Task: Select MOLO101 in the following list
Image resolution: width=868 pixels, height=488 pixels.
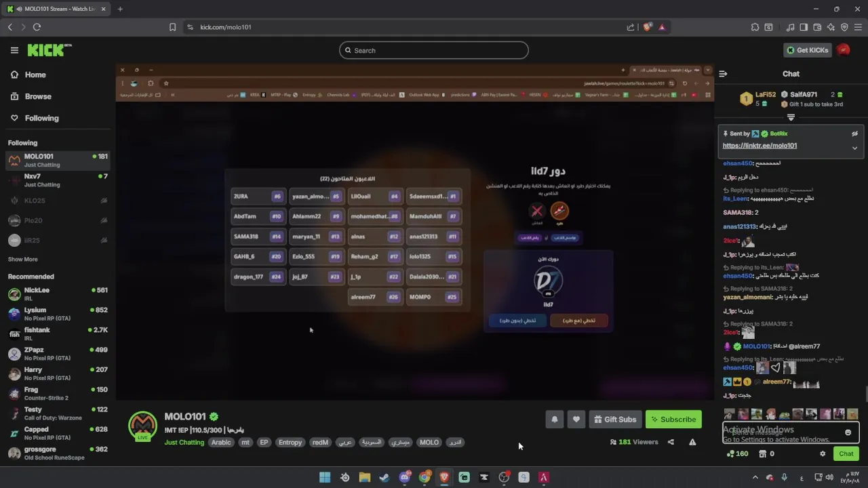Action: pyautogui.click(x=58, y=161)
